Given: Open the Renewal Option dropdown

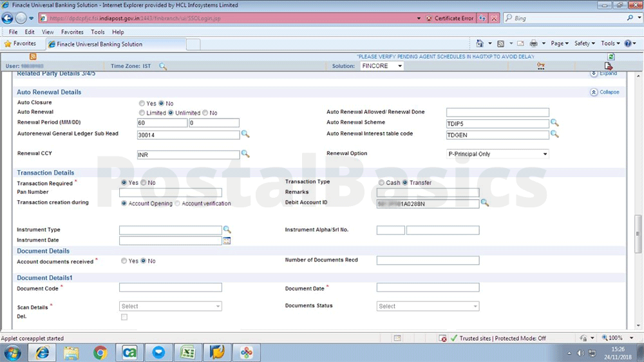Looking at the screenshot, I should 498,155.
